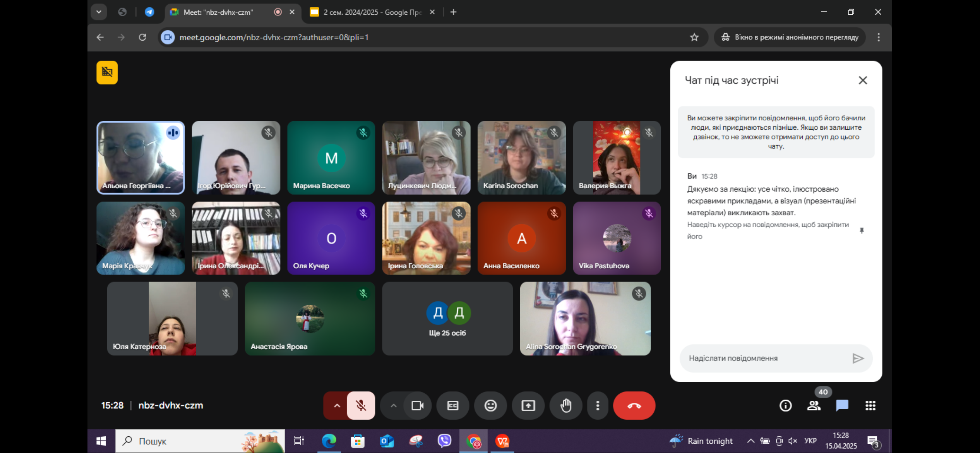
Task: Start presenting your screen
Action: click(528, 405)
